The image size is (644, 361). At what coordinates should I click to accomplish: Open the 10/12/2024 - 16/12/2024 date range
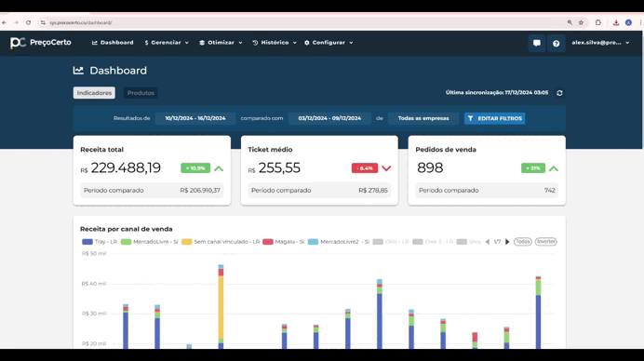[195, 118]
